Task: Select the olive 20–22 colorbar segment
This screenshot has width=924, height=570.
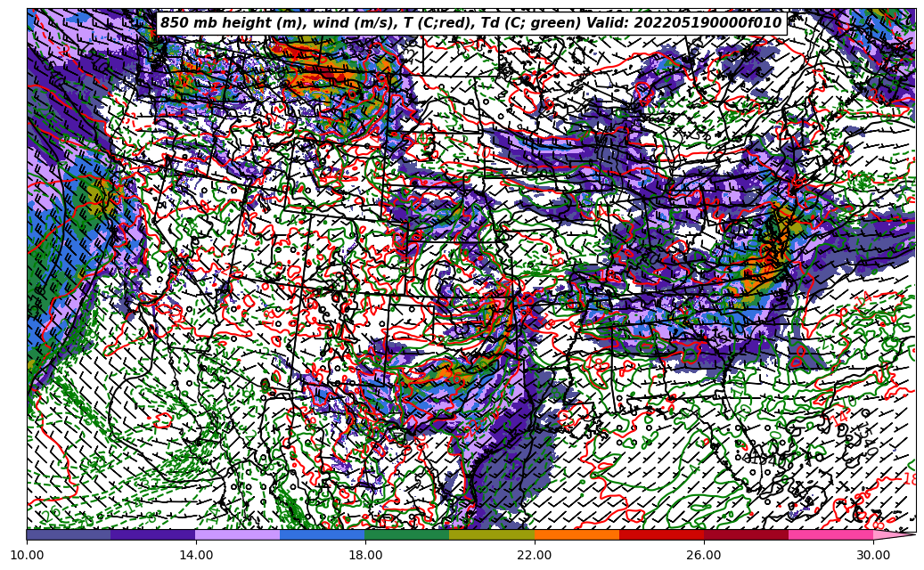Action: [492, 534]
